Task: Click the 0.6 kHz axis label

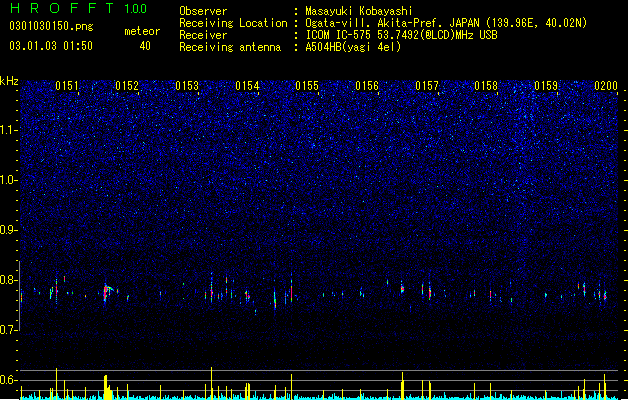Action: point(8,380)
